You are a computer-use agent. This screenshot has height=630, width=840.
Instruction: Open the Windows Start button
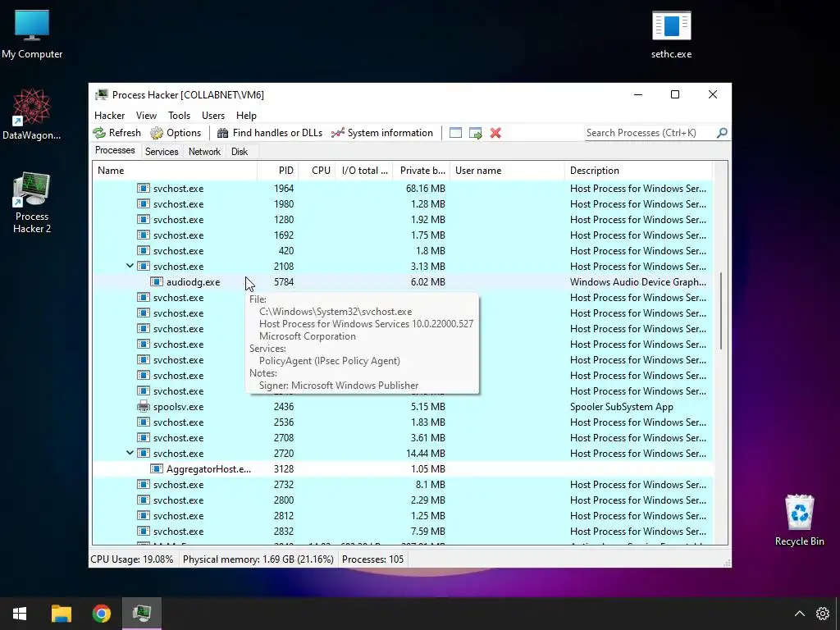(x=20, y=614)
